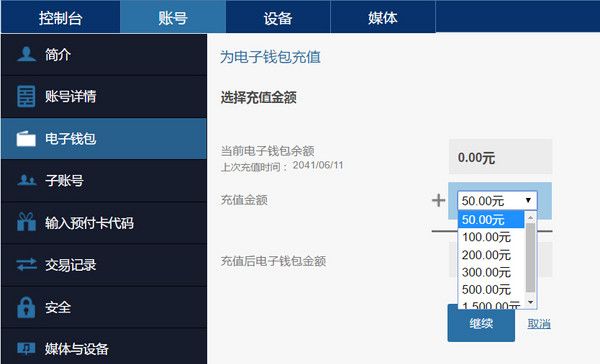The image size is (600, 364).
Task: Choose 100.00元 from the dropdown list
Action: click(x=491, y=237)
